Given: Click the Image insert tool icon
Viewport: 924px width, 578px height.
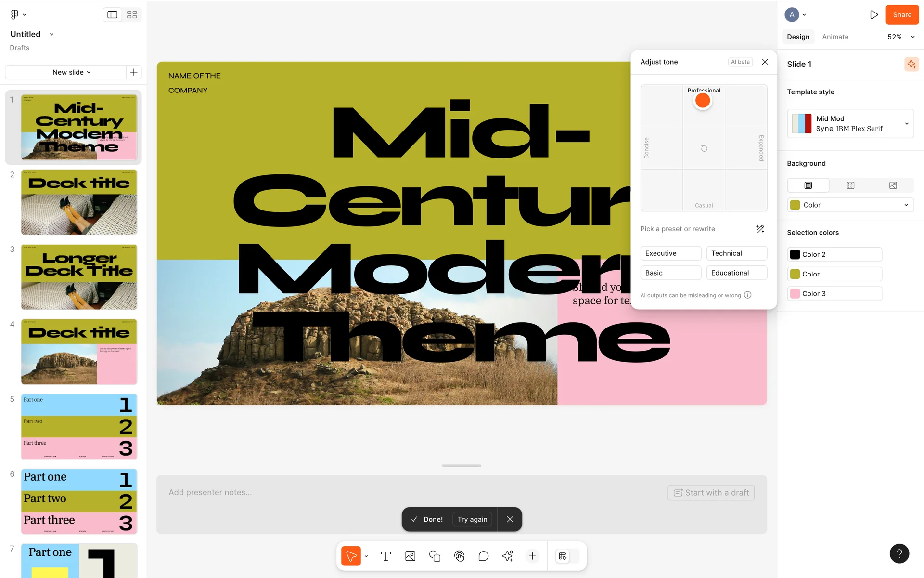Looking at the screenshot, I should 410,556.
